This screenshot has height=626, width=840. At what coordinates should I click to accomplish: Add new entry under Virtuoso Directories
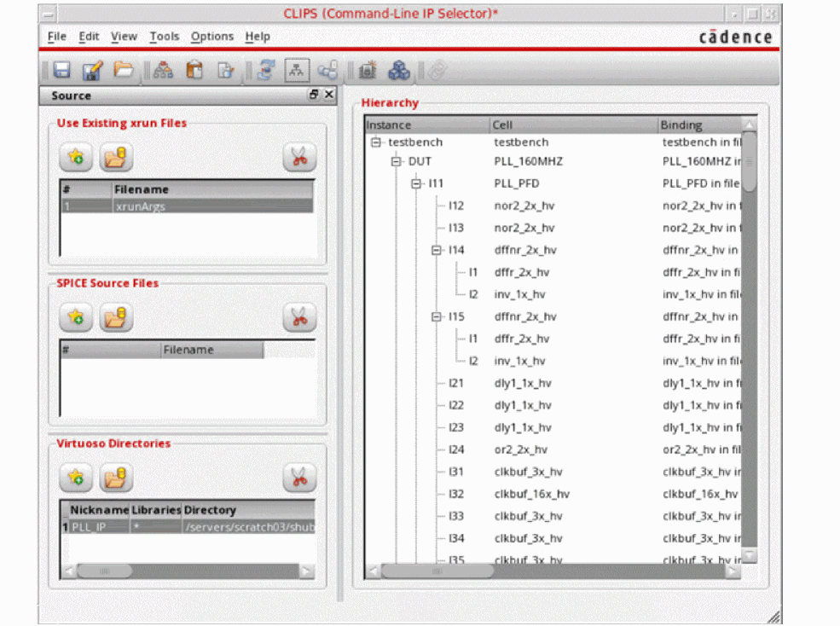pyautogui.click(x=76, y=478)
